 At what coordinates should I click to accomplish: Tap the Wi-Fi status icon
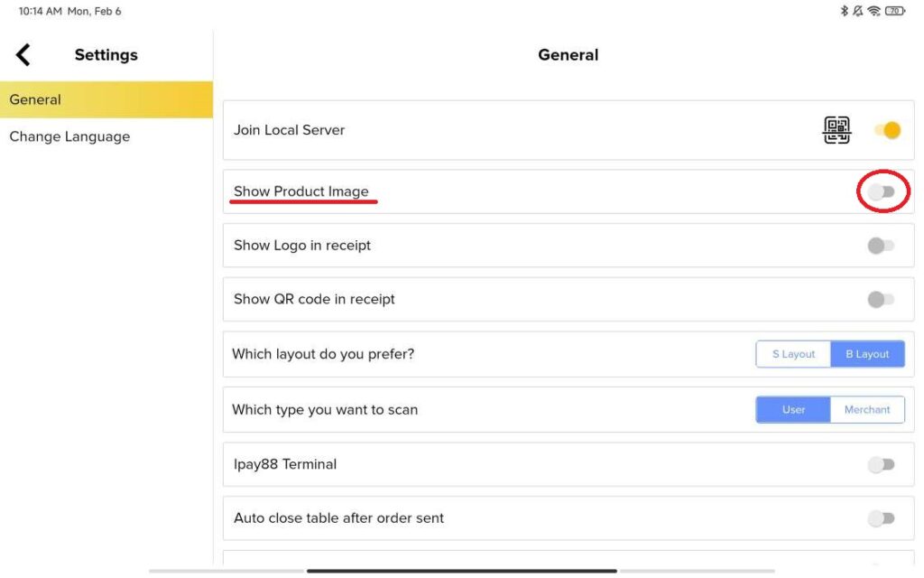[873, 12]
